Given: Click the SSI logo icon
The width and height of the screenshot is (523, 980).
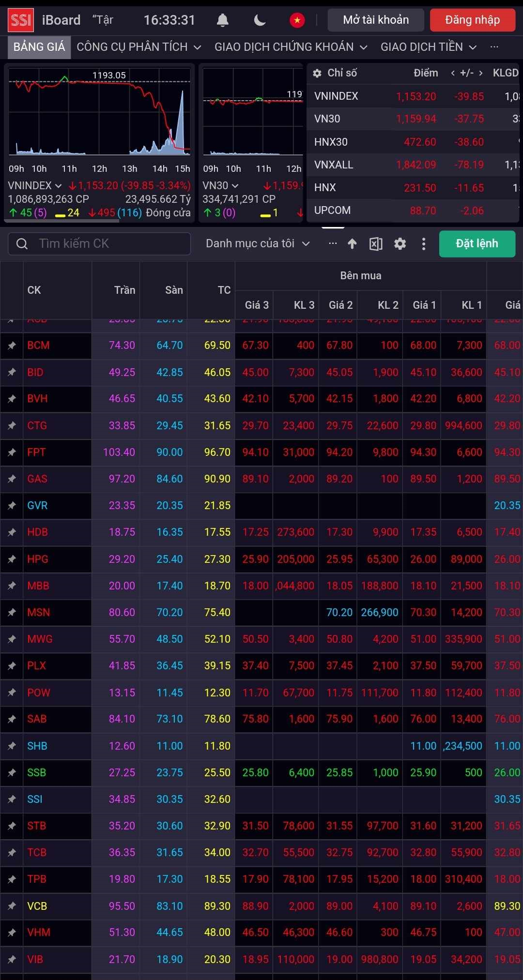Looking at the screenshot, I should pos(21,20).
